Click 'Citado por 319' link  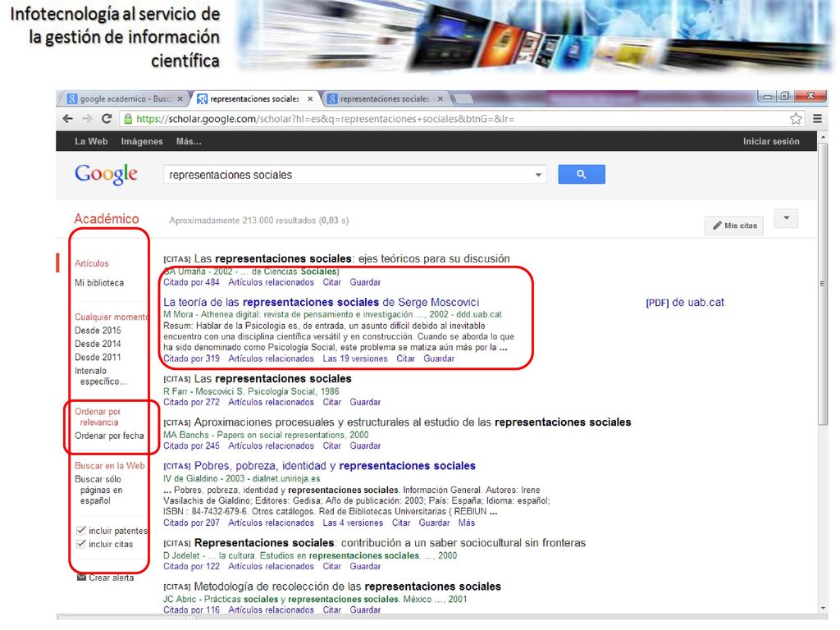pos(191,358)
